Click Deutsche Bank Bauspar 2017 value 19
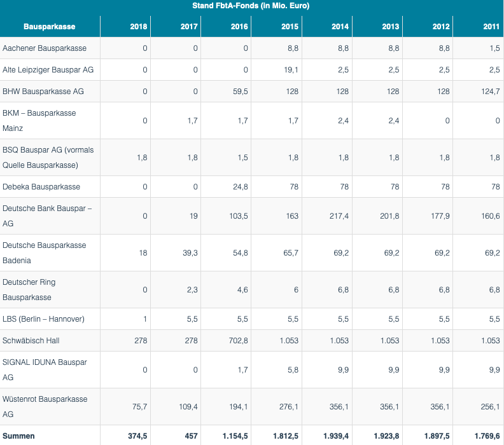 click(x=193, y=216)
